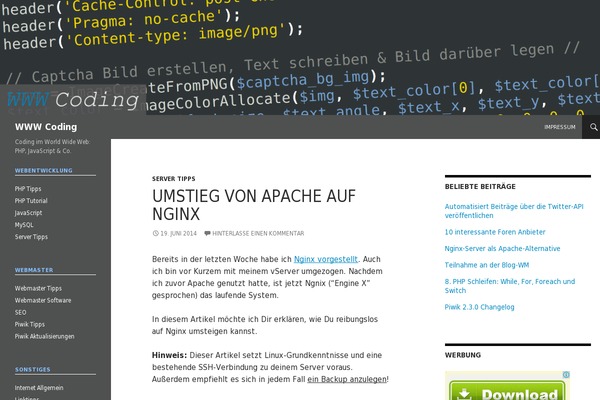Click the comment bubble icon
This screenshot has height=400, width=600.
pyautogui.click(x=207, y=233)
